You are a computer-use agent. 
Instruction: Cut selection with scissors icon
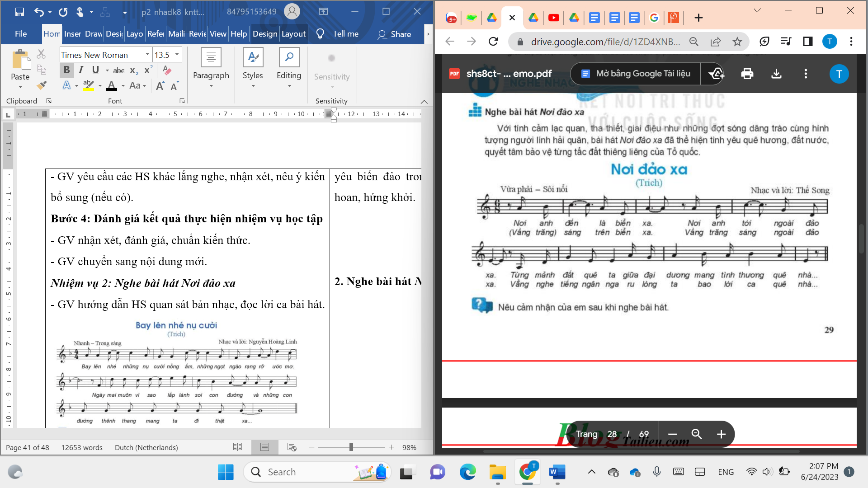(41, 54)
